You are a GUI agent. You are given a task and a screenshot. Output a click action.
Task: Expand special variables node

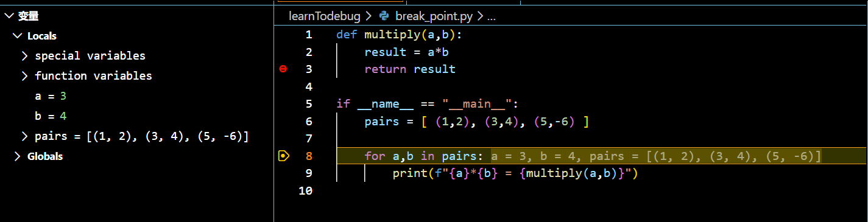click(25, 56)
